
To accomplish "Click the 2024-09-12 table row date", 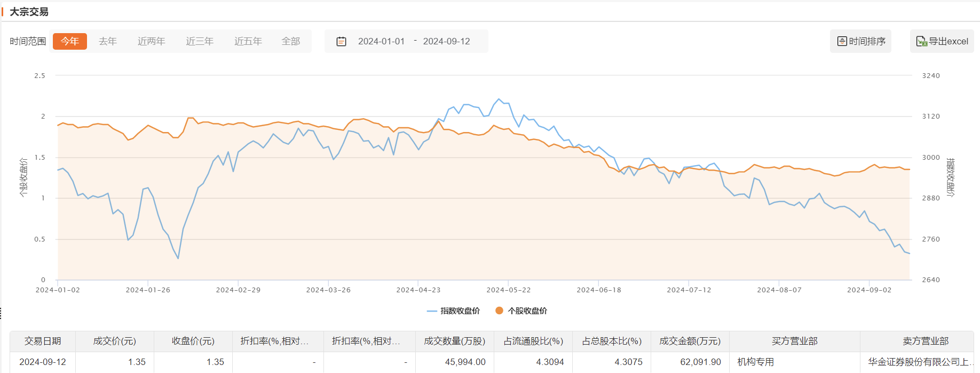I will coord(43,362).
